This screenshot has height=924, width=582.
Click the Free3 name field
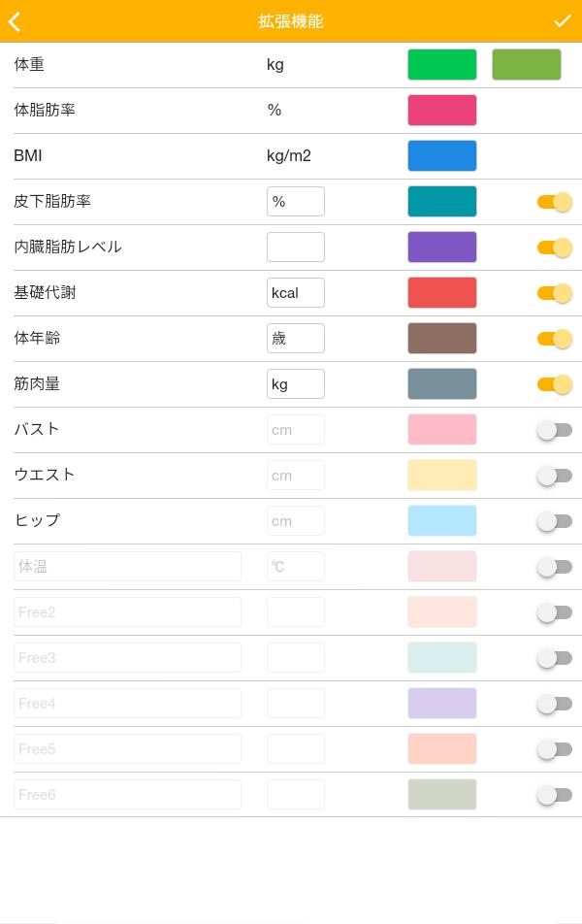pos(127,658)
